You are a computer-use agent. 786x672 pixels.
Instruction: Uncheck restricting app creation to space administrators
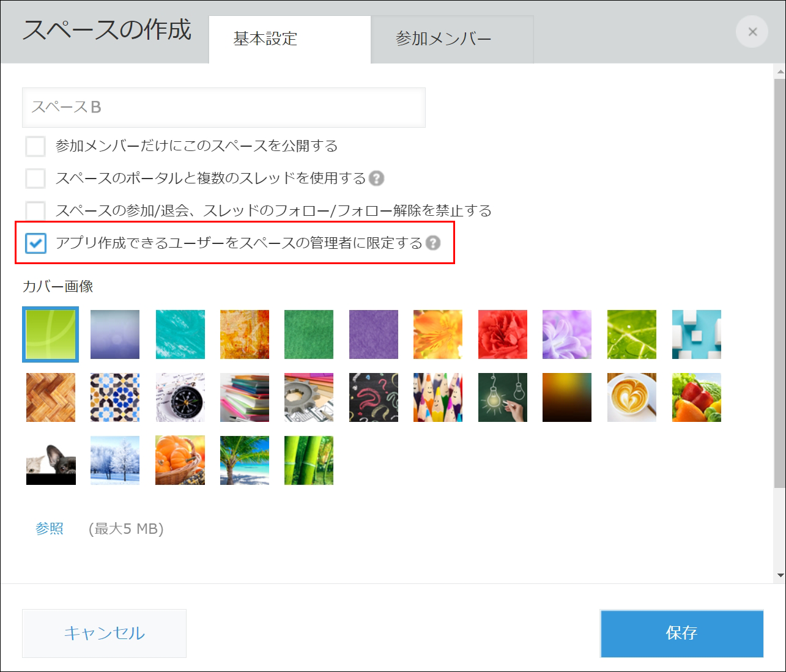pos(35,242)
